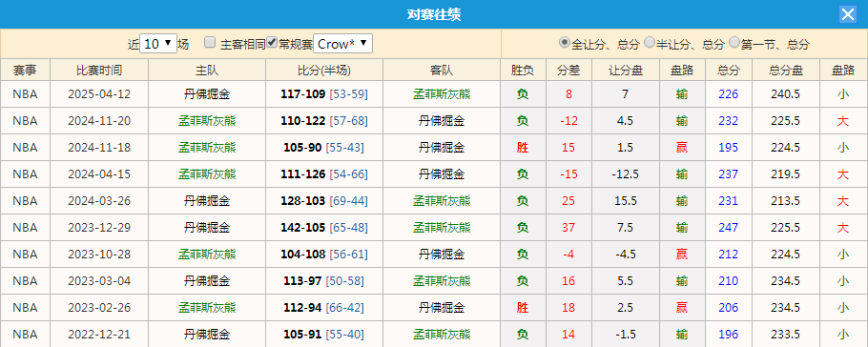Click point difference -4
This screenshot has width=868, height=347.
[568, 254]
